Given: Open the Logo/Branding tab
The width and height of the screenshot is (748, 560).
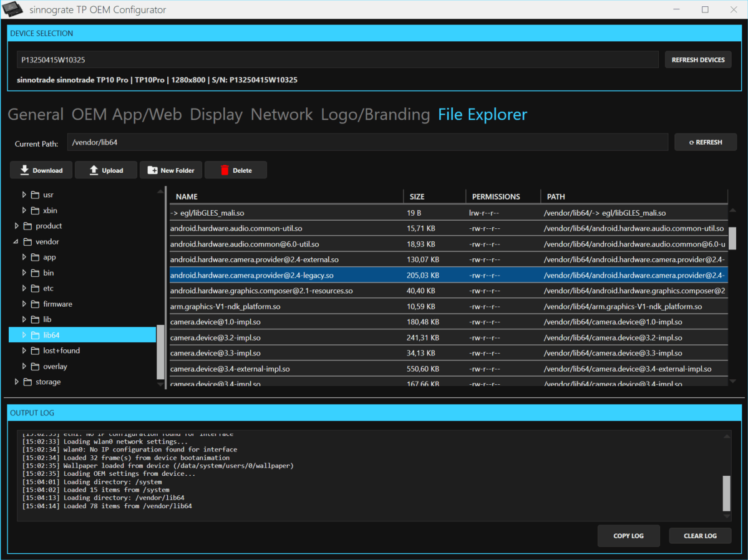Looking at the screenshot, I should tap(376, 114).
